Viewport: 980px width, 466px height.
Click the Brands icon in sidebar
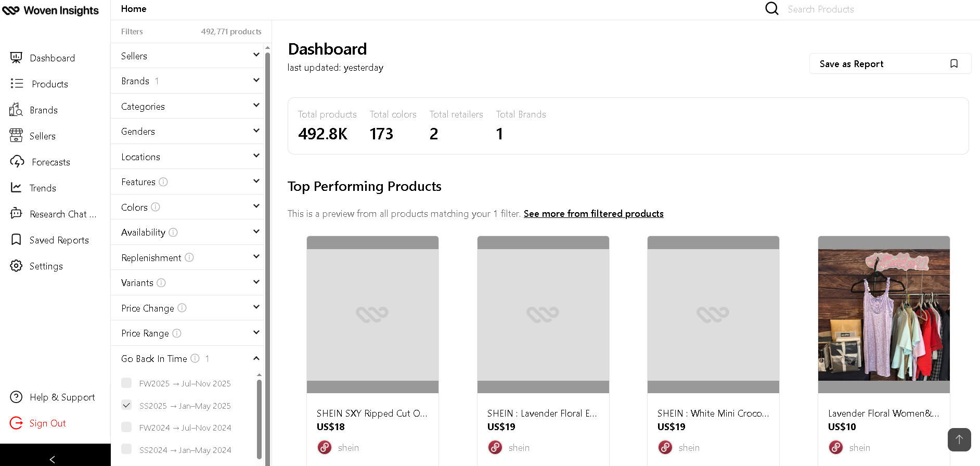click(16, 110)
